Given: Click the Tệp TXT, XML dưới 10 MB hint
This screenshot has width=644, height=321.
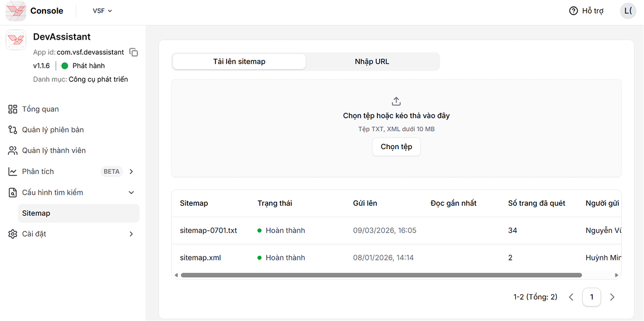Looking at the screenshot, I should point(397,129).
